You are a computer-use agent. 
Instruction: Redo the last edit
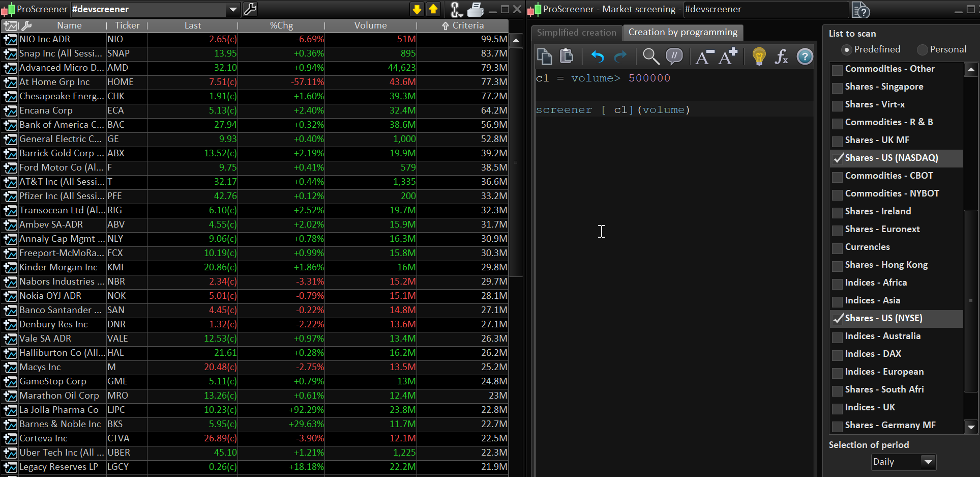coord(620,57)
